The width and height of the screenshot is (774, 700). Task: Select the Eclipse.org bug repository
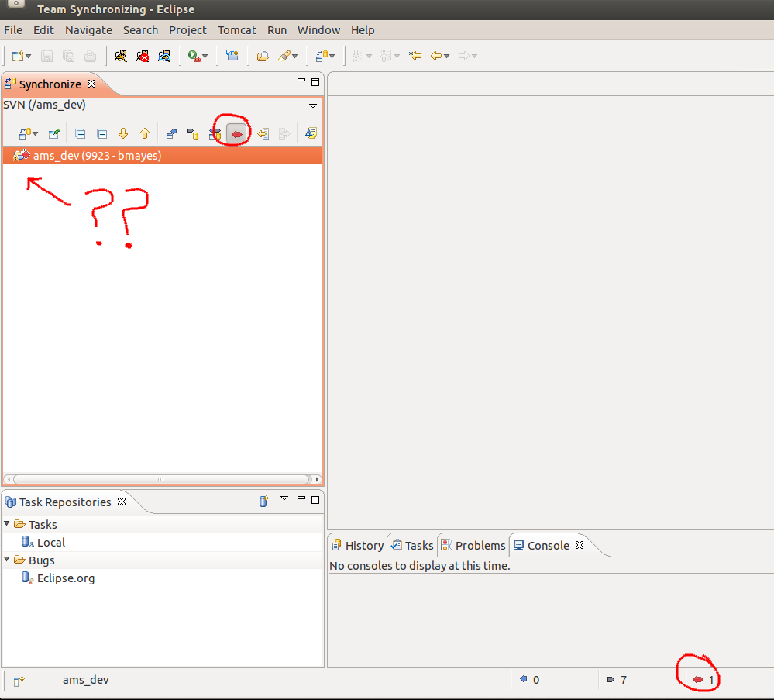[x=58, y=578]
